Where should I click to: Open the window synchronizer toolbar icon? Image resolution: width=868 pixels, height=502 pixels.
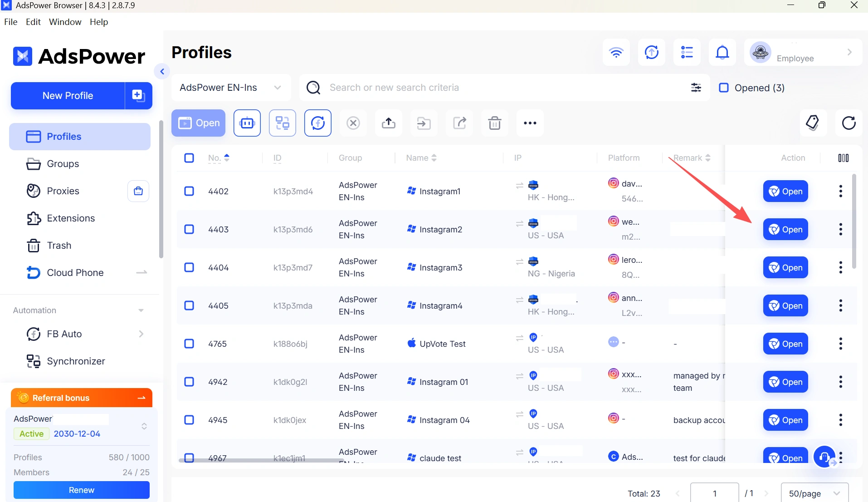pyautogui.click(x=283, y=123)
